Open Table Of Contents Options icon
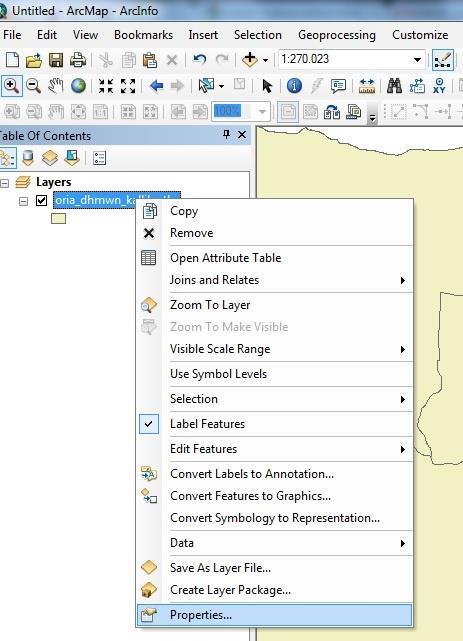 coord(99,158)
